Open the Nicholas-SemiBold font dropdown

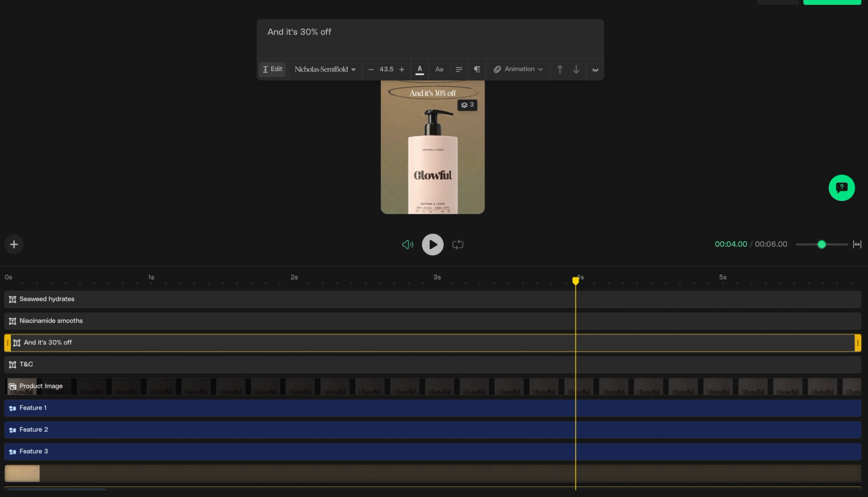[x=325, y=69]
